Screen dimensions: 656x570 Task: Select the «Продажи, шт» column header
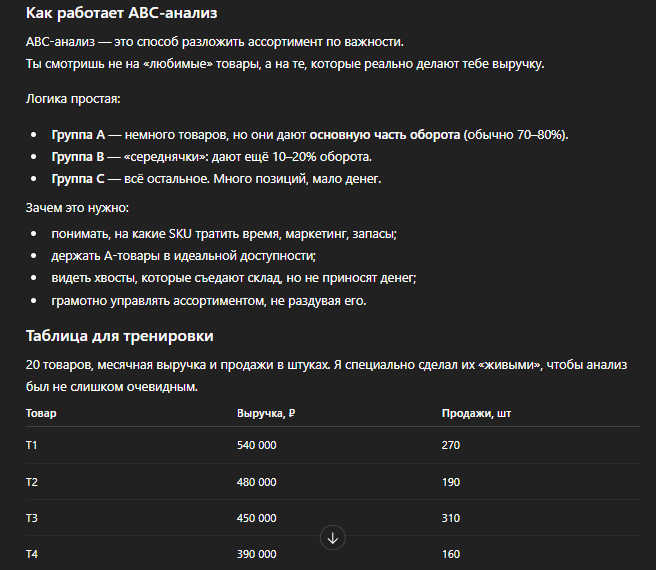pos(475,413)
